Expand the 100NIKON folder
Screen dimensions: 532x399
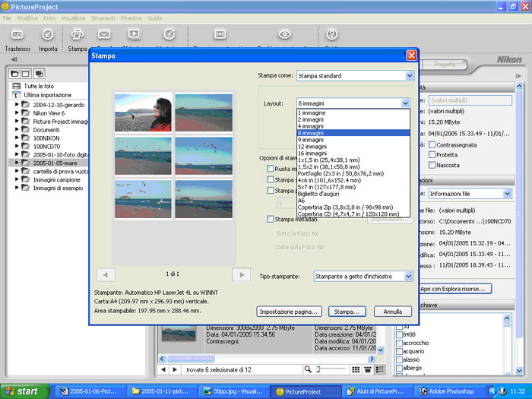coord(17,138)
